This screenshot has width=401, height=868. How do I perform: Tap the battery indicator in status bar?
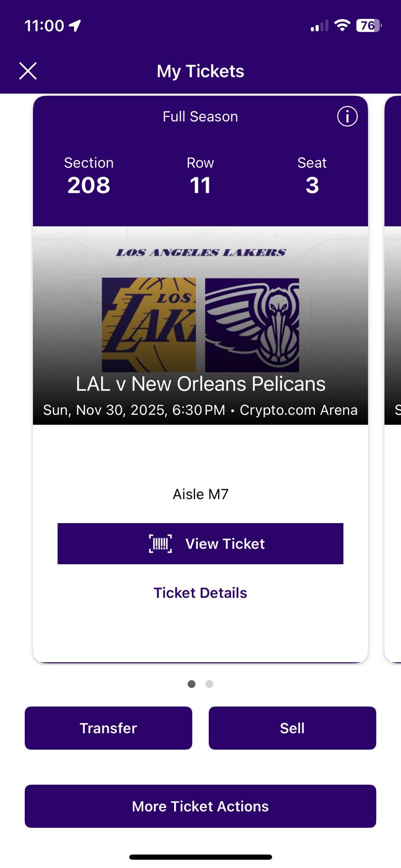[x=368, y=26]
